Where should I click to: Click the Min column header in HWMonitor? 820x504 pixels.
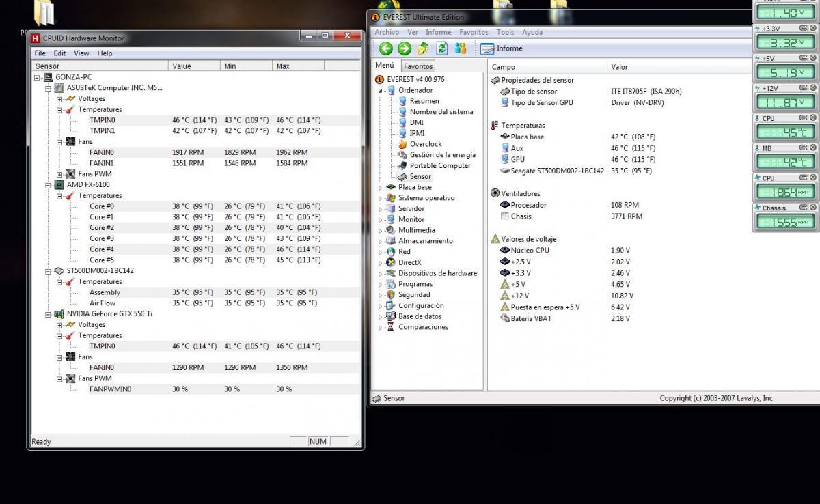point(246,66)
